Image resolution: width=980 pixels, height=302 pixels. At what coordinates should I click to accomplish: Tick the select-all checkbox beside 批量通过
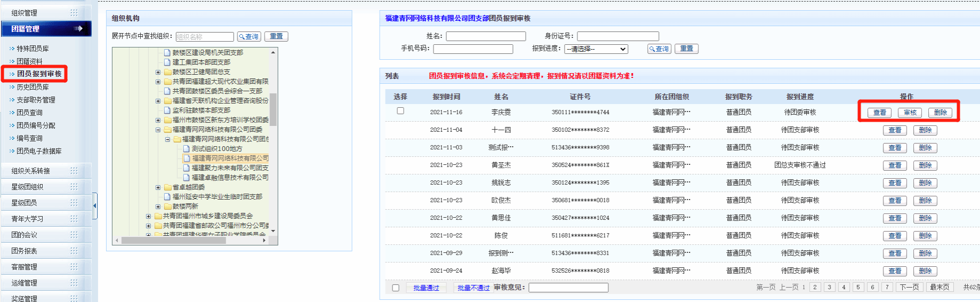click(x=396, y=288)
